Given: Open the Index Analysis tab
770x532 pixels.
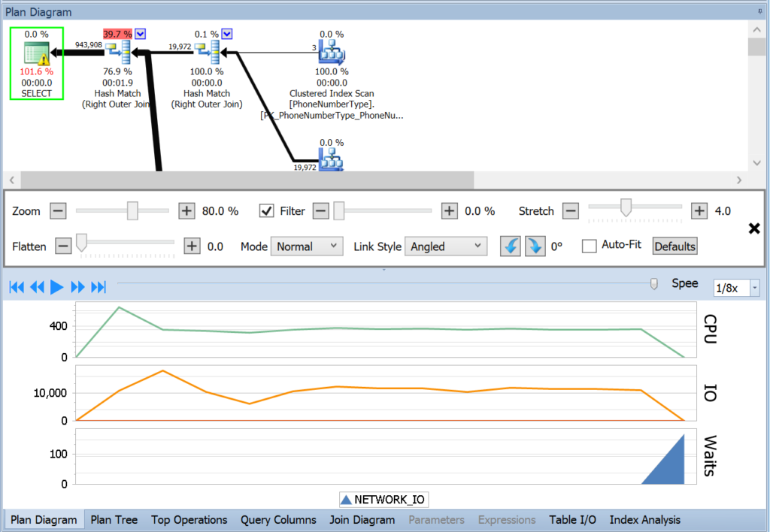Looking at the screenshot, I should point(644,520).
